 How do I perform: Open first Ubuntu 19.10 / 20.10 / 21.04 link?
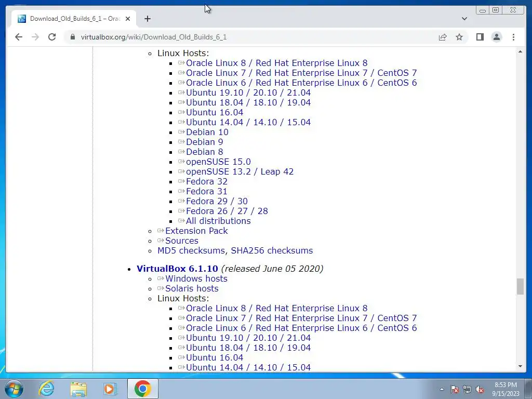pyautogui.click(x=248, y=92)
